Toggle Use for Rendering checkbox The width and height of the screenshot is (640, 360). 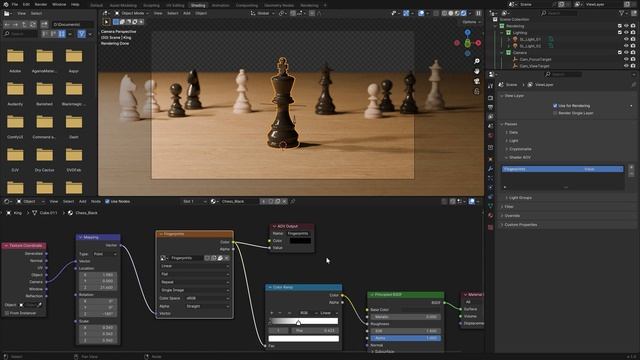coord(555,106)
